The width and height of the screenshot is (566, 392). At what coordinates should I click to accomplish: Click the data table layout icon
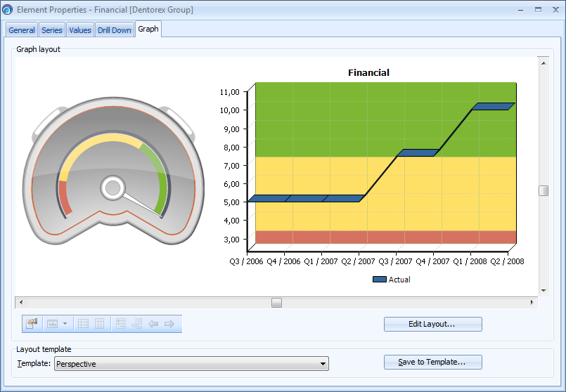pyautogui.click(x=136, y=324)
